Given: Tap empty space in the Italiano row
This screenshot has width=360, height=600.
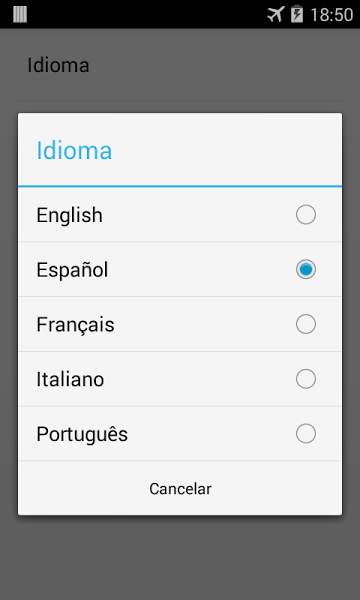Looking at the screenshot, I should (199, 379).
